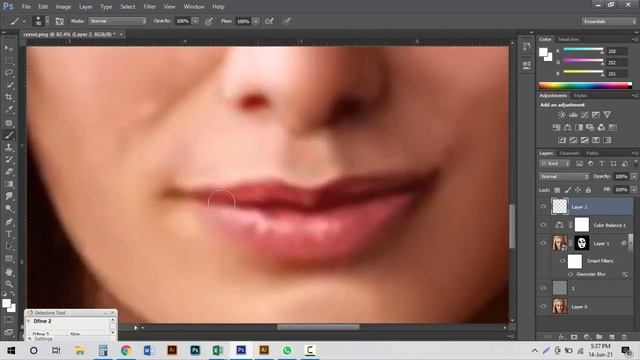Image resolution: width=640 pixels, height=360 pixels.
Task: Hide the Color Balance 1 layer
Action: point(543,225)
